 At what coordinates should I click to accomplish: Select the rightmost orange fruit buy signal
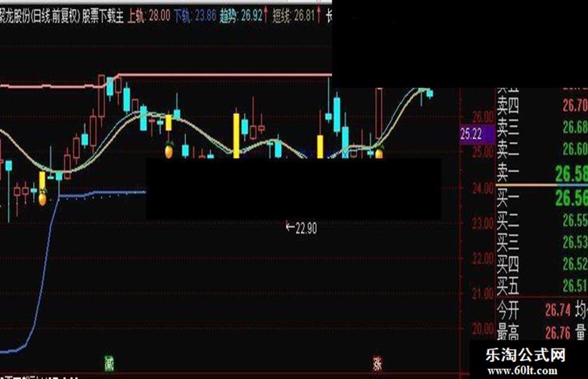point(379,152)
